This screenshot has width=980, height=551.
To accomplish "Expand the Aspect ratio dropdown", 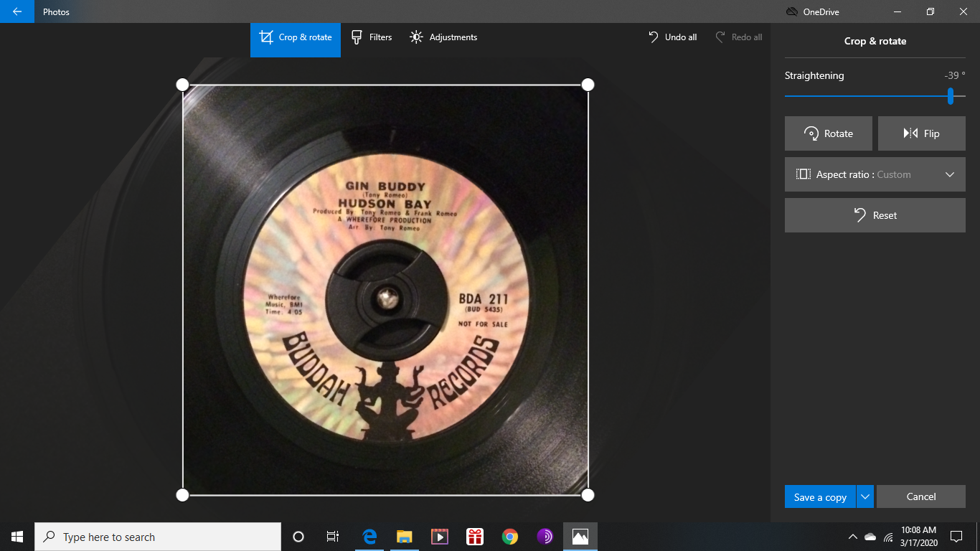I will [875, 174].
